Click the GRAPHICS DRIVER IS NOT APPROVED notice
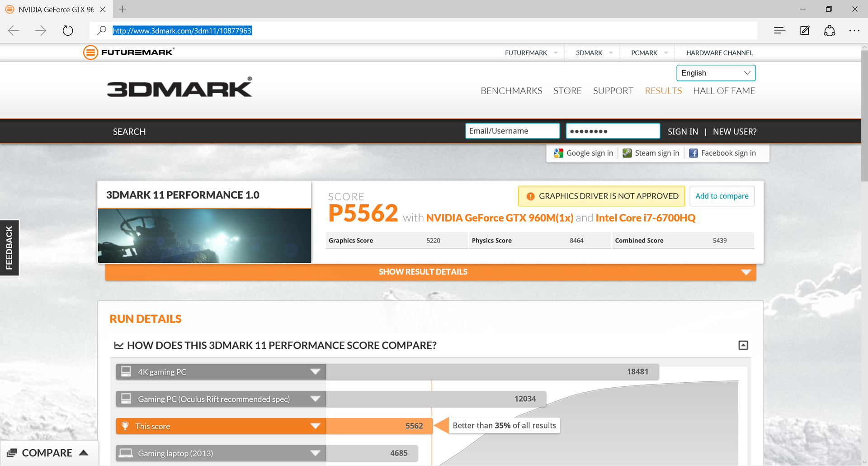868x466 pixels. [601, 196]
